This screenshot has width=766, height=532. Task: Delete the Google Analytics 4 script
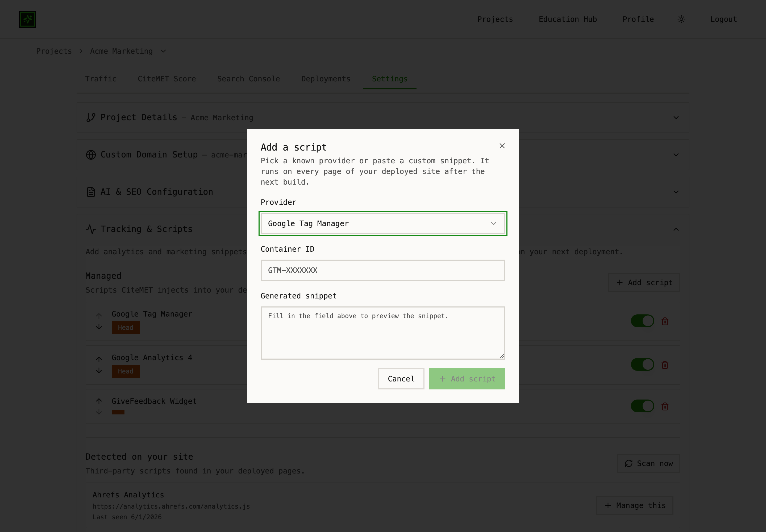pos(665,365)
